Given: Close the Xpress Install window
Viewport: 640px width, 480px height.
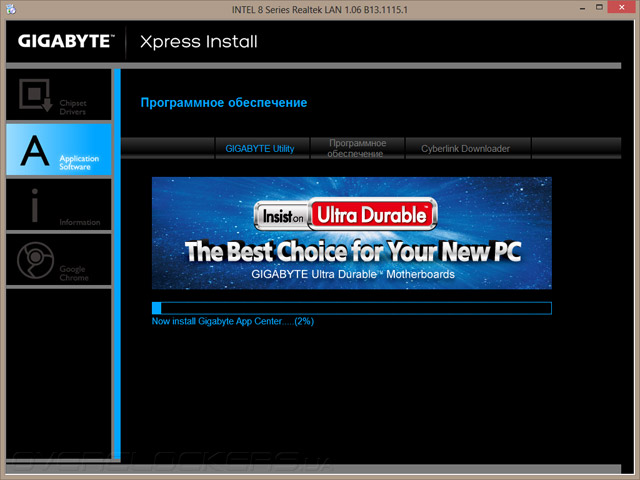Looking at the screenshot, I should (x=622, y=7).
